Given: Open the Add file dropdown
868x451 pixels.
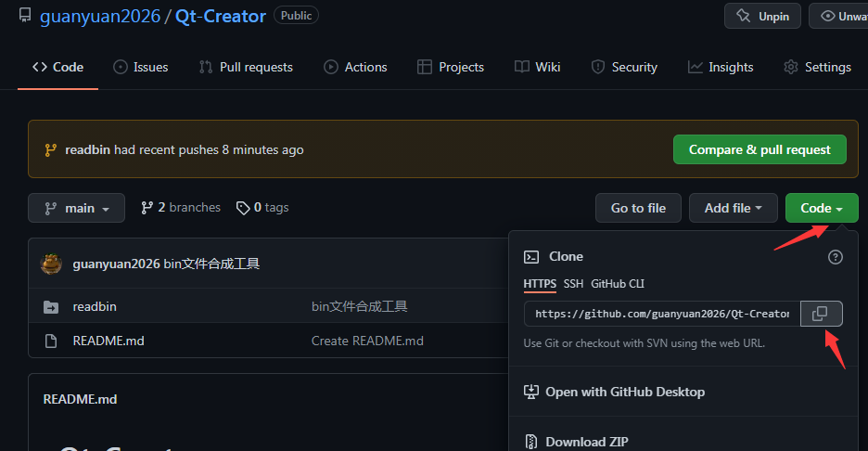Looking at the screenshot, I should (733, 208).
